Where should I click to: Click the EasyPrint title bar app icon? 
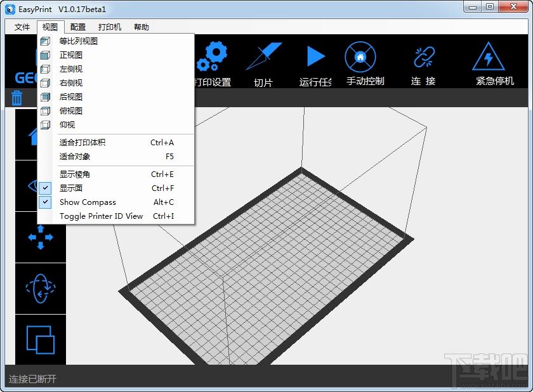point(10,9)
